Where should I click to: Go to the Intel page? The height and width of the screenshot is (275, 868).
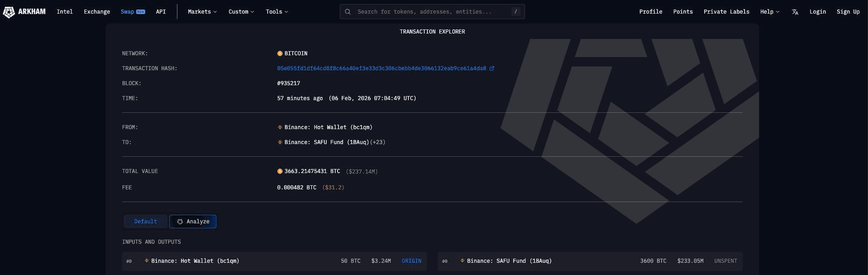point(65,12)
